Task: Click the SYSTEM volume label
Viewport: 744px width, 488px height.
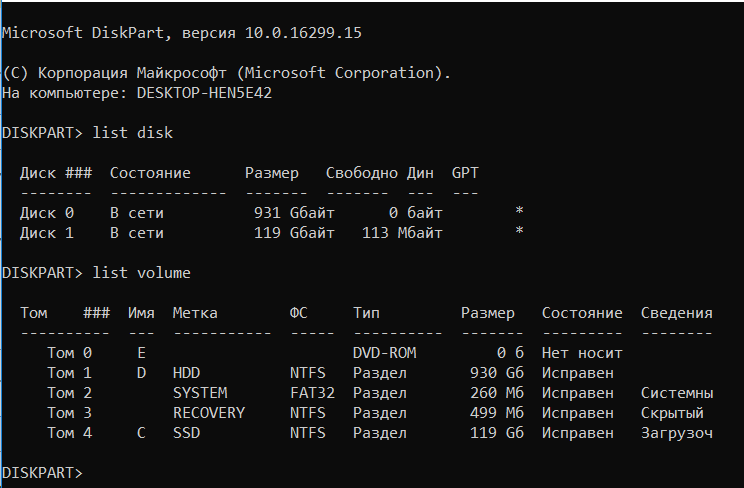Action: tap(199, 392)
